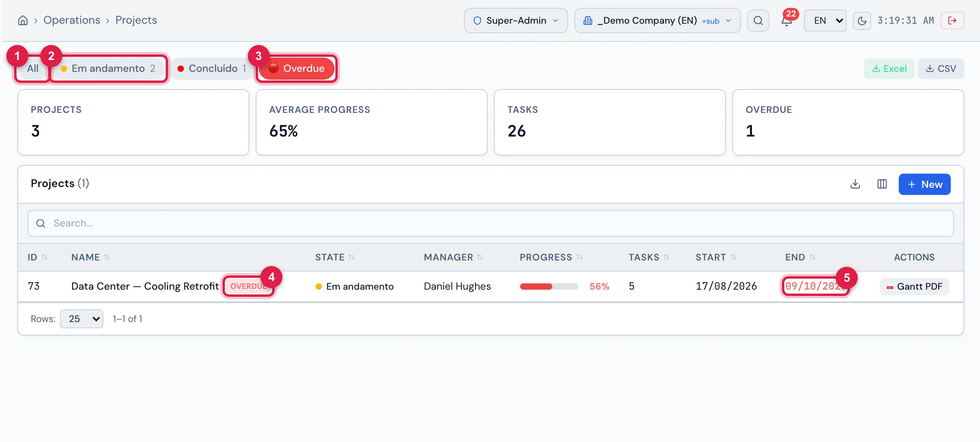Click the start date 17/08/2026
The height and width of the screenshot is (442, 980).
[x=726, y=287]
